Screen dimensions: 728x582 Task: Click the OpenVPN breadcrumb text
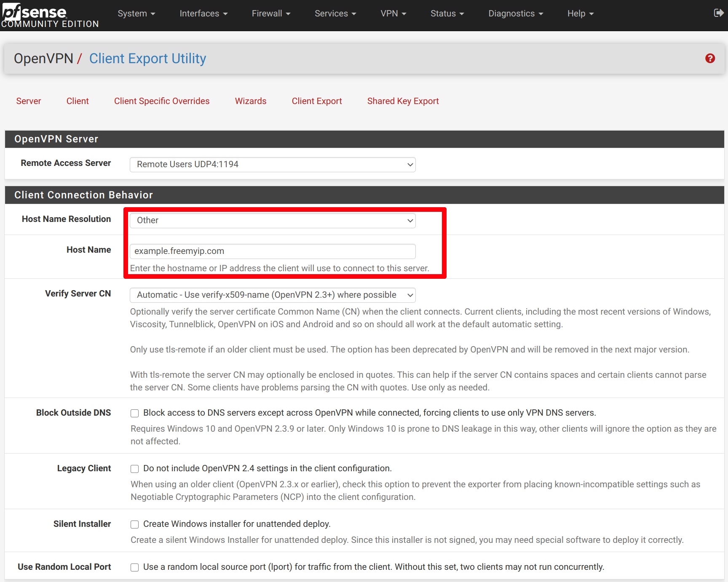click(43, 59)
